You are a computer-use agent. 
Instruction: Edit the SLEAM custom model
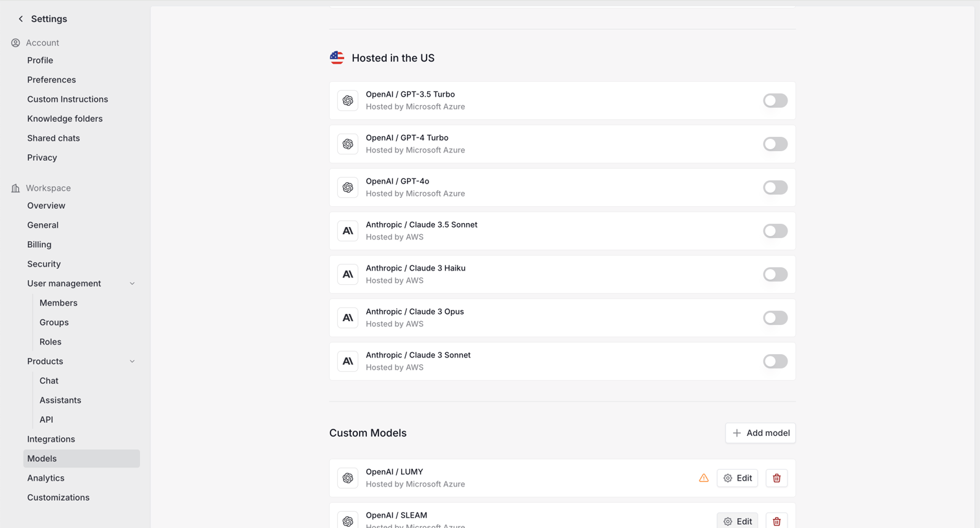click(x=738, y=521)
